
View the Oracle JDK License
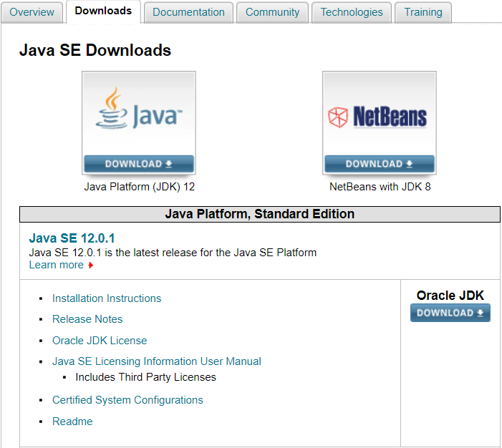pyautogui.click(x=100, y=341)
